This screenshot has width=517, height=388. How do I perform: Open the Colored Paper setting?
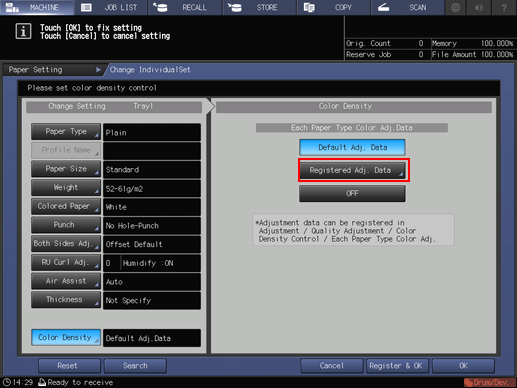(66, 206)
